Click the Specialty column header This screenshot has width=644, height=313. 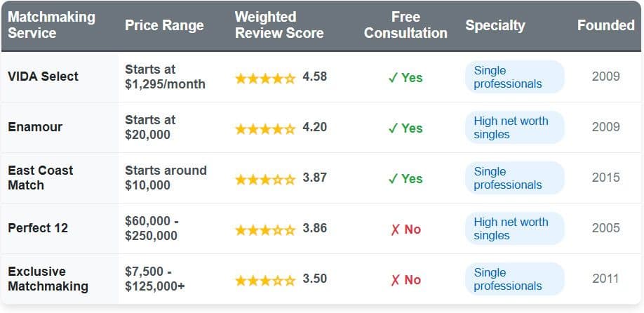coord(495,25)
